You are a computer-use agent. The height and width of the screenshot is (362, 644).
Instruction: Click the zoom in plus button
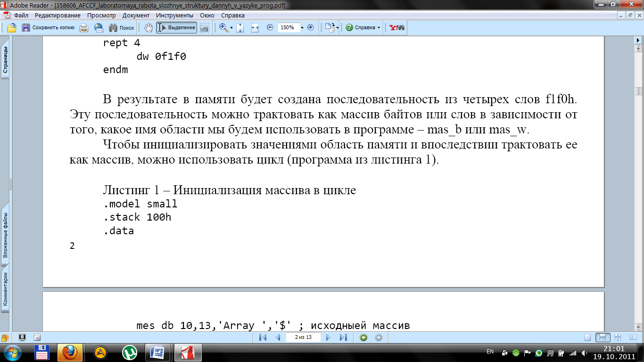[x=310, y=28]
